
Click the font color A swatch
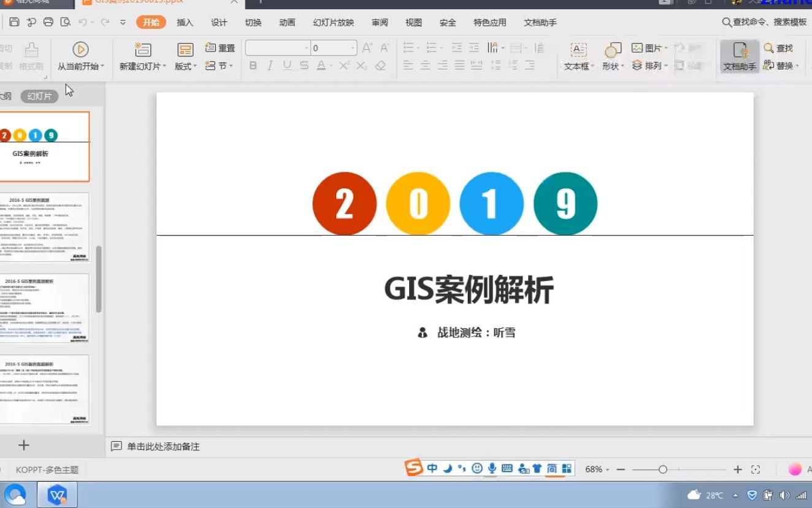[x=321, y=66]
